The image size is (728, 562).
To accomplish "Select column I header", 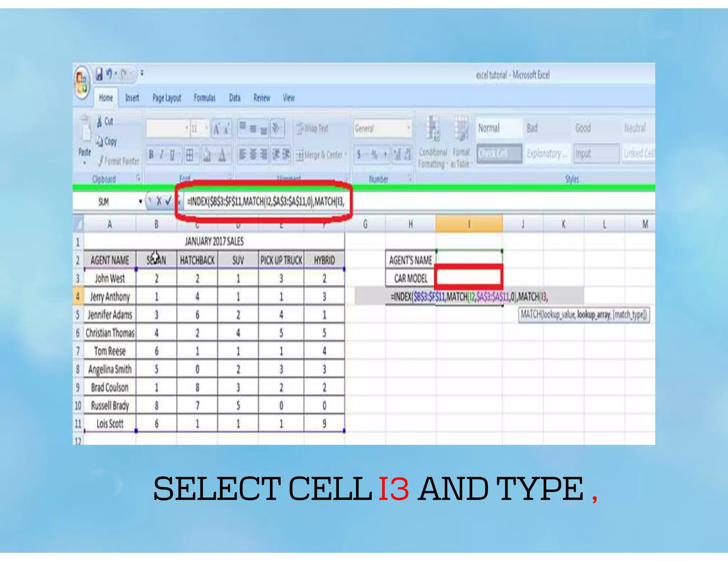I will tap(469, 224).
